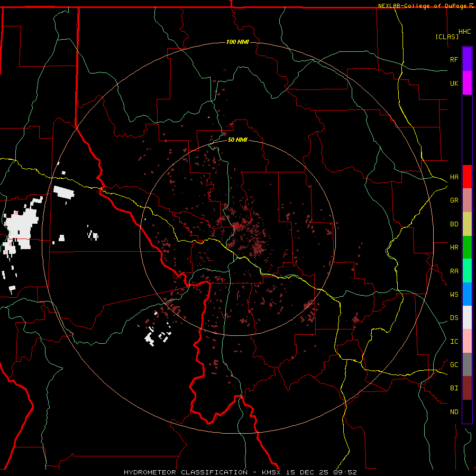Click the "100 NMI" range ring label
The height and width of the screenshot is (476, 476).
click(237, 42)
